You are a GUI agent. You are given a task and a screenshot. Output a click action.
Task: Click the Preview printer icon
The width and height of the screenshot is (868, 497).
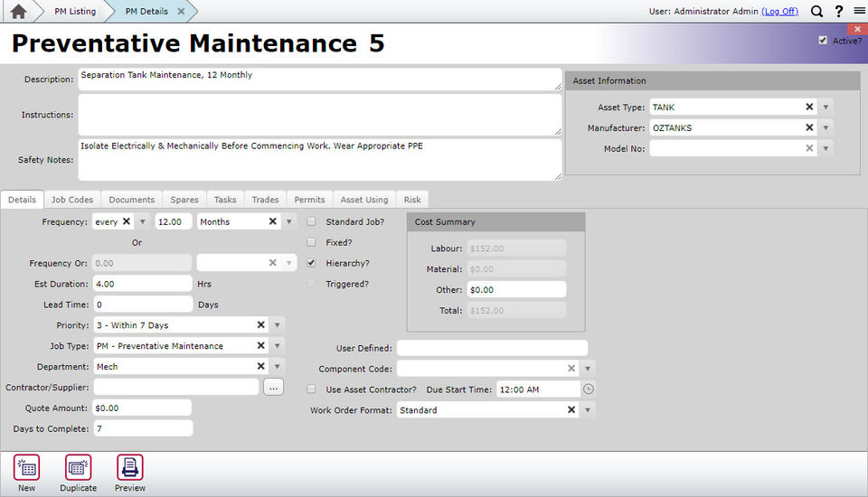[130, 468]
